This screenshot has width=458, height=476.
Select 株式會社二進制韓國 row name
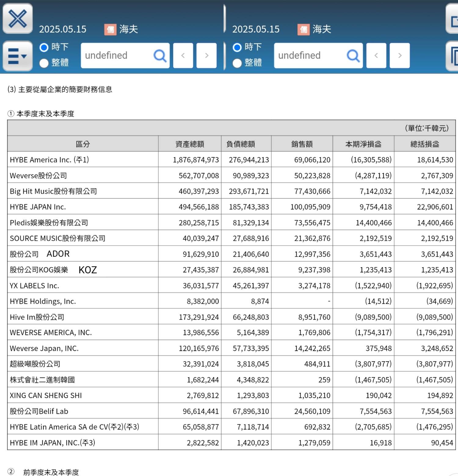[42, 380]
